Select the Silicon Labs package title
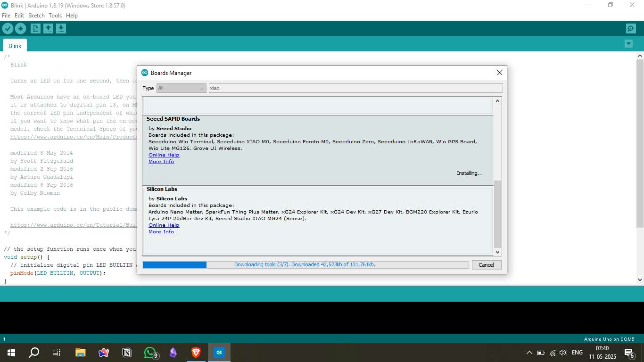Image resolution: width=644 pixels, height=362 pixels. tap(162, 189)
